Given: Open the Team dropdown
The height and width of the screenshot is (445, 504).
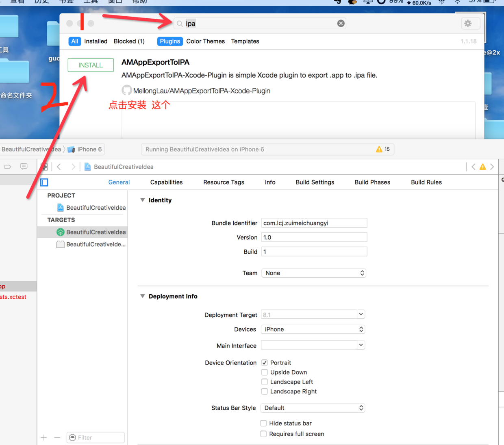Looking at the screenshot, I should [x=314, y=273].
